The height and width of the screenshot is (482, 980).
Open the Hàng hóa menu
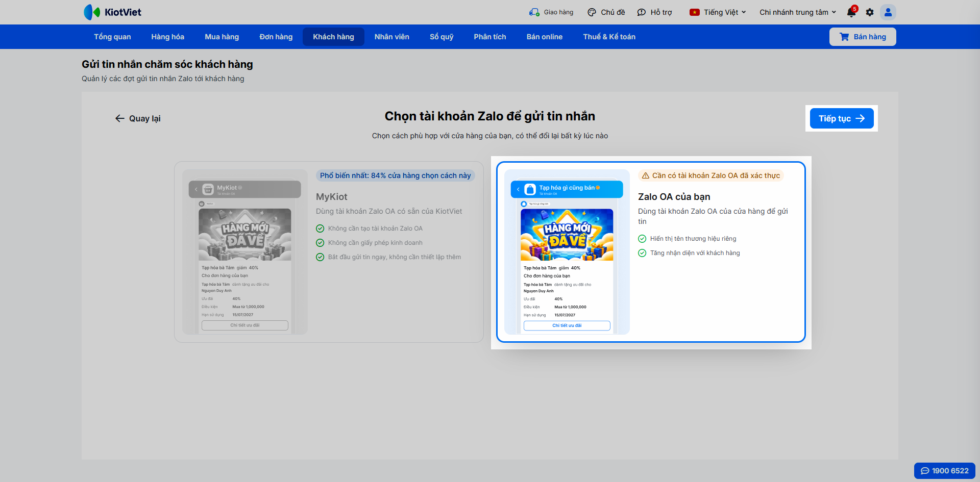[167, 37]
